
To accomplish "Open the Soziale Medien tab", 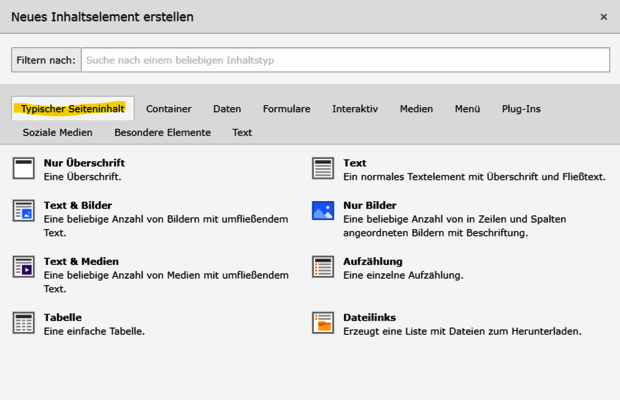I will pos(57,132).
